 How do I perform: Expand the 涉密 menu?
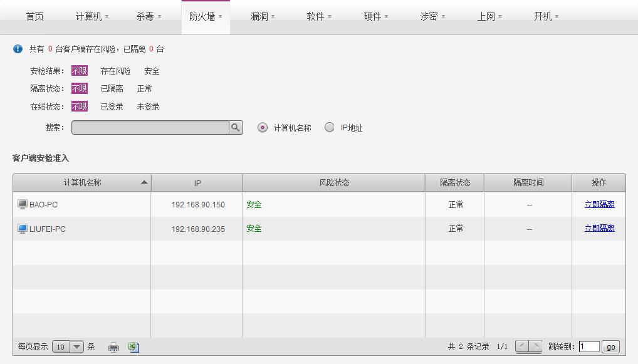[432, 17]
